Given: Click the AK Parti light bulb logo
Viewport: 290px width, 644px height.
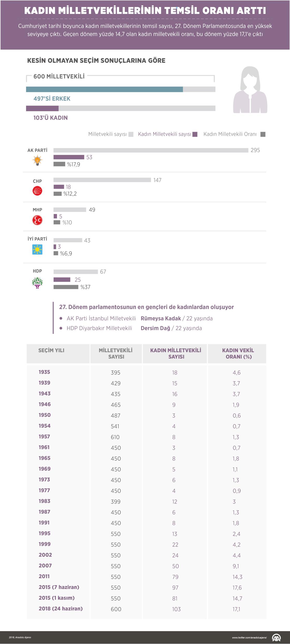Looking at the screenshot, I should pyautogui.click(x=38, y=160).
